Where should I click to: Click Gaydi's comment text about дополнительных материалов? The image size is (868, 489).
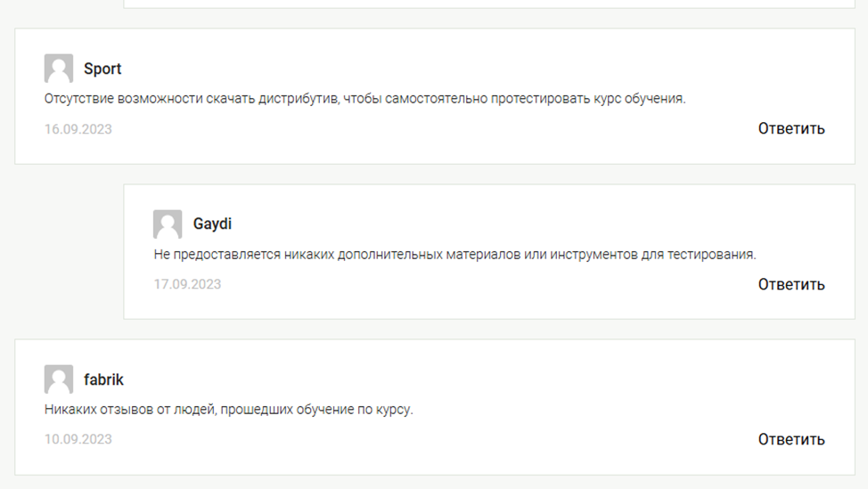[454, 254]
